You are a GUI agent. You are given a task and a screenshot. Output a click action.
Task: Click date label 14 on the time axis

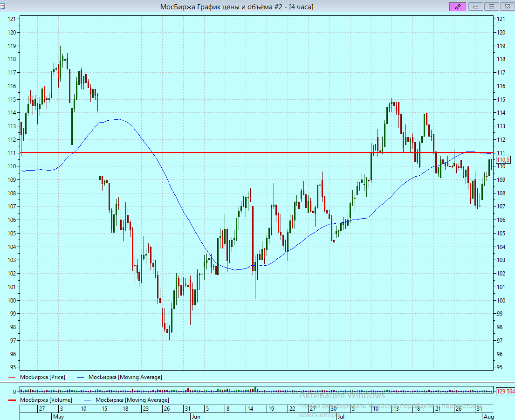click(250, 409)
